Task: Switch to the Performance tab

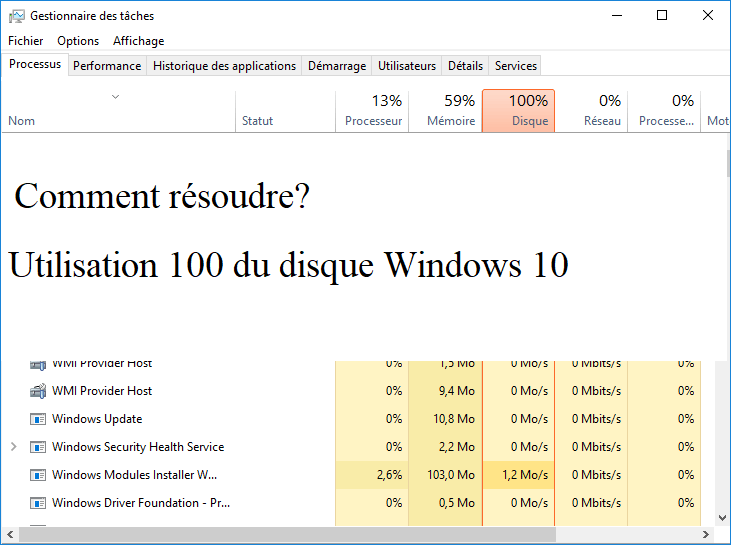Action: (x=107, y=66)
